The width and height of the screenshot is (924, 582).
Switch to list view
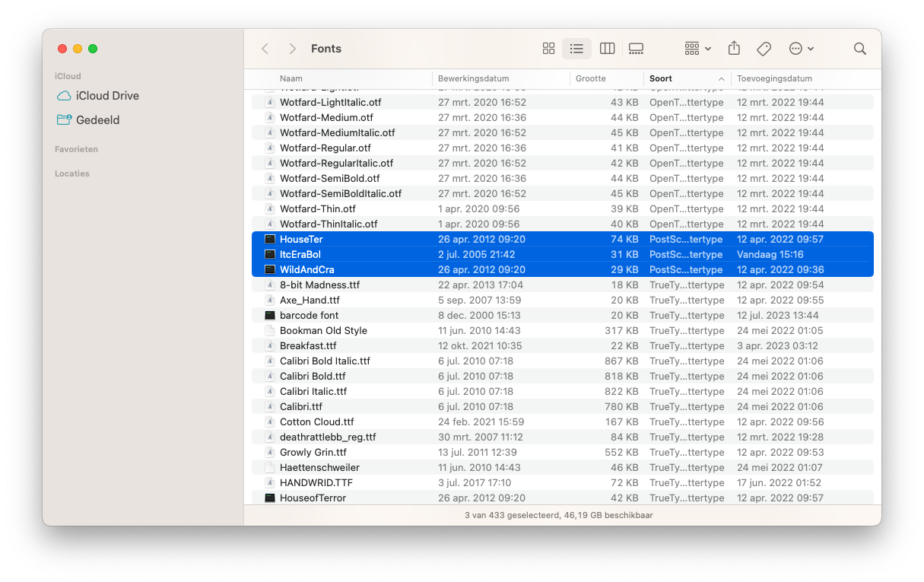[x=576, y=49]
